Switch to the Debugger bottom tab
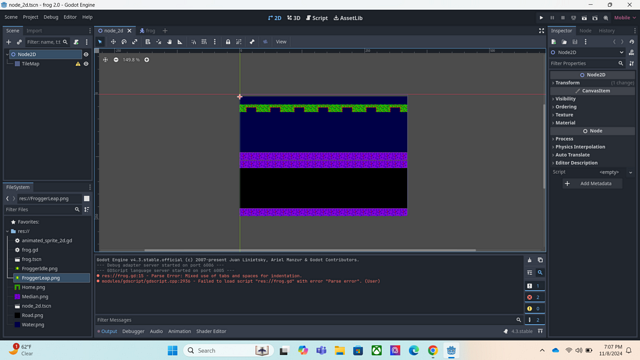Screen dimensions: 640x360 coord(133,331)
